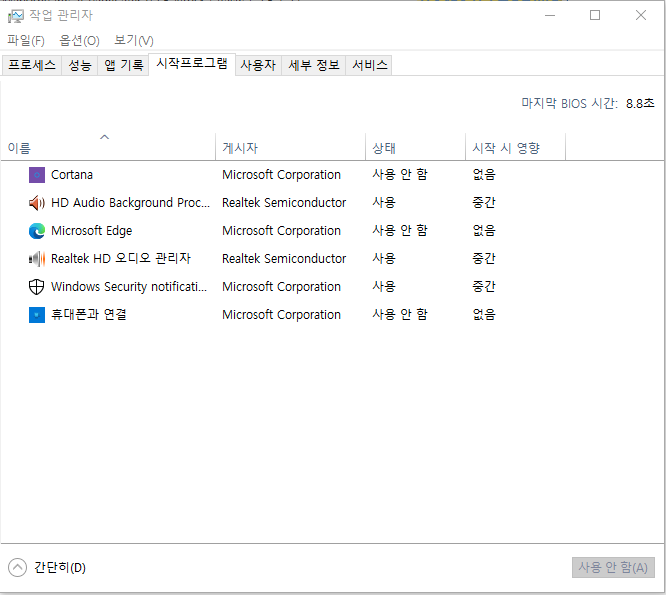Image resolution: width=666 pixels, height=595 pixels.
Task: Click the 휴대폰과 연결 blue icon
Action: point(37,315)
